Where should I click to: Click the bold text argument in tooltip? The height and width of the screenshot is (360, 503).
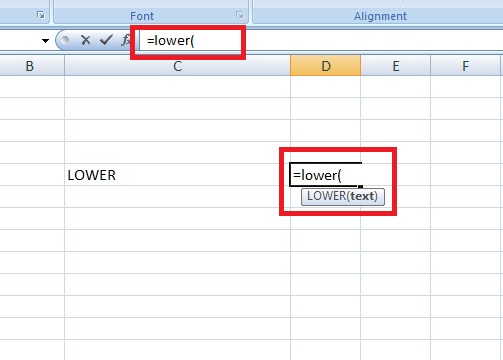tap(362, 196)
